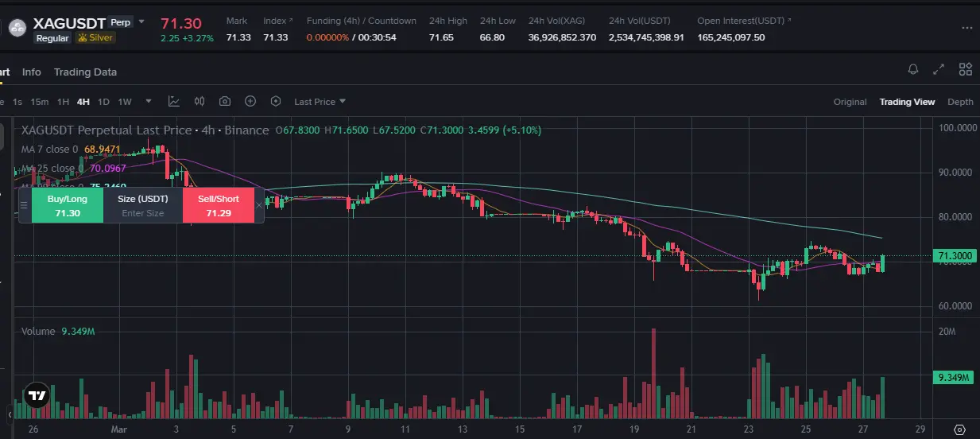Select the 4H time interval
This screenshot has height=439, width=980.
[83, 102]
